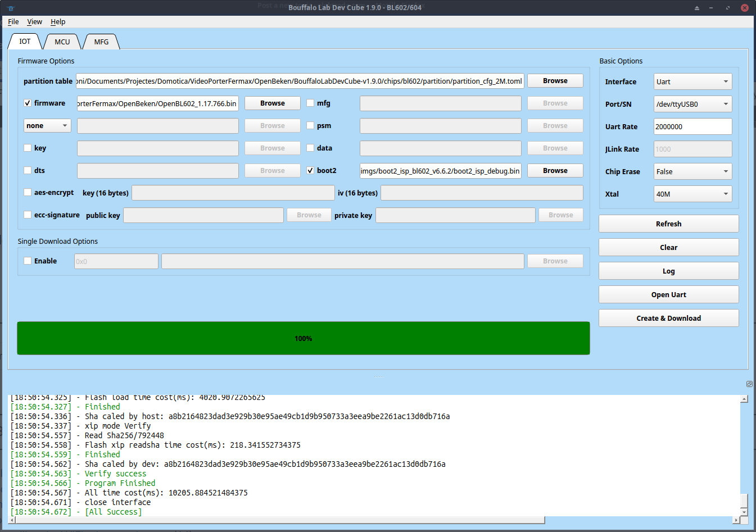Click the Clear button
Viewport: 756px width, 532px height.
tap(668, 247)
